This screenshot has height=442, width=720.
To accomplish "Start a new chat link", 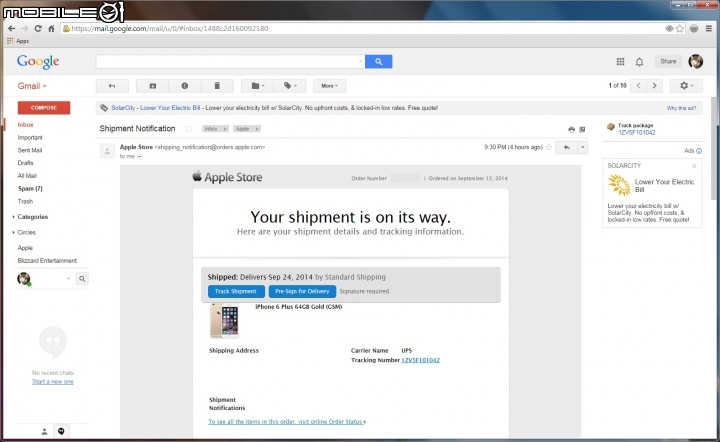I will (x=53, y=382).
